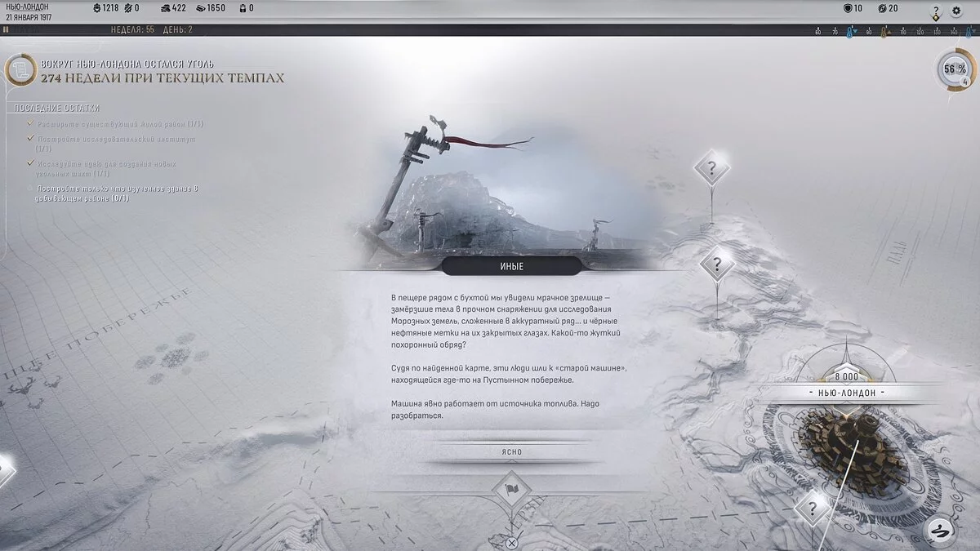Click the flag outpost marker below the dialog
980x551 pixels.
tap(511, 490)
